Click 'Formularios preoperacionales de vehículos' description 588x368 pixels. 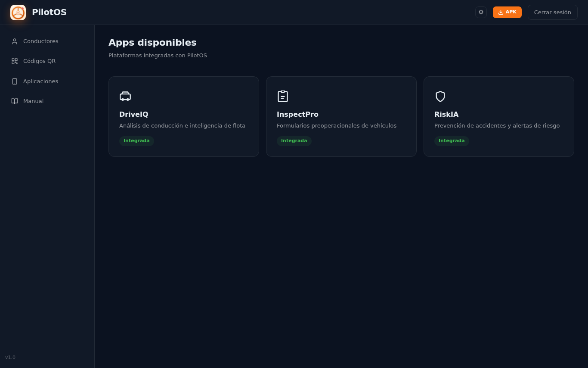point(337,126)
